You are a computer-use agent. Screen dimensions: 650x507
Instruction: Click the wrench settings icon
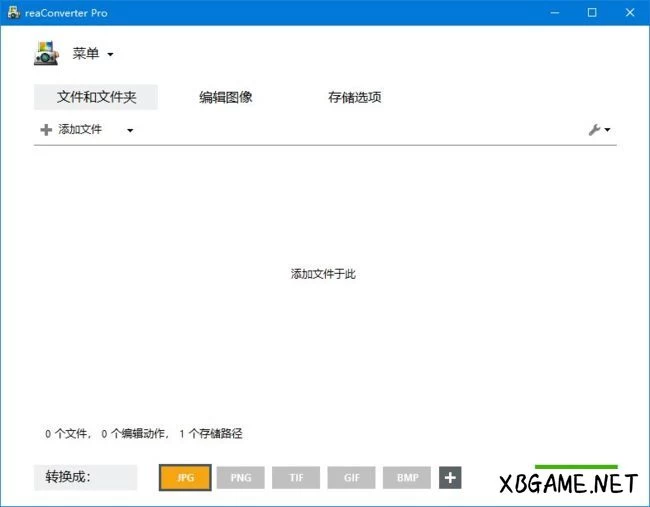(x=594, y=130)
